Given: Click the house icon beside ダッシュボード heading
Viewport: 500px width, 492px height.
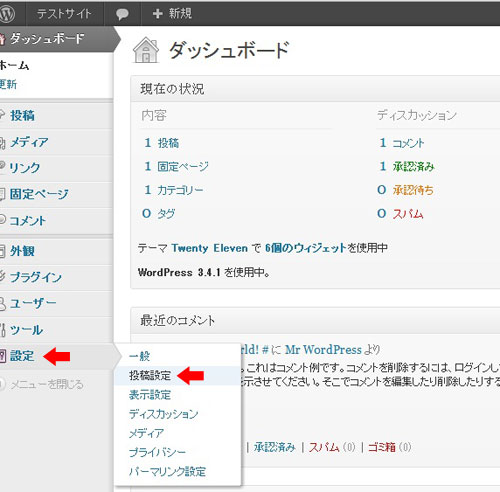Looking at the screenshot, I should pos(146,50).
